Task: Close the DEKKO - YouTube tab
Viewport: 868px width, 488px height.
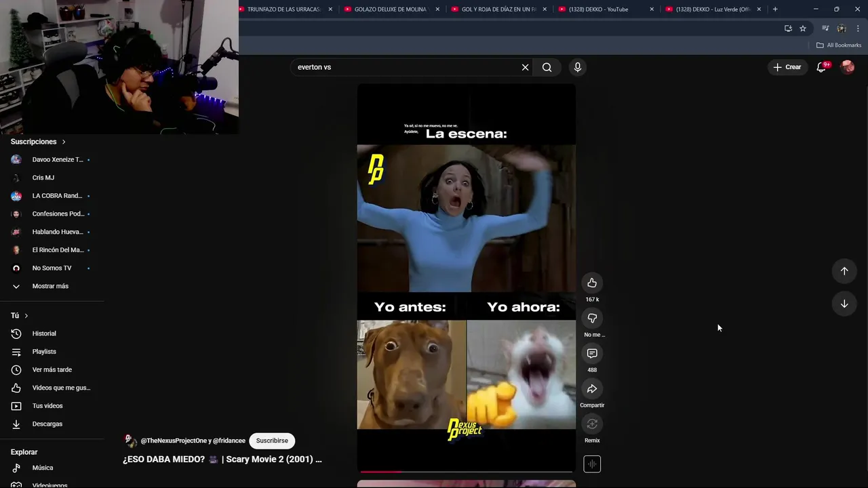Action: tap(652, 9)
